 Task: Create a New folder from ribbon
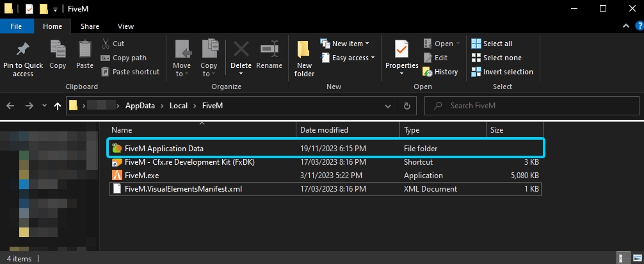pos(304,58)
